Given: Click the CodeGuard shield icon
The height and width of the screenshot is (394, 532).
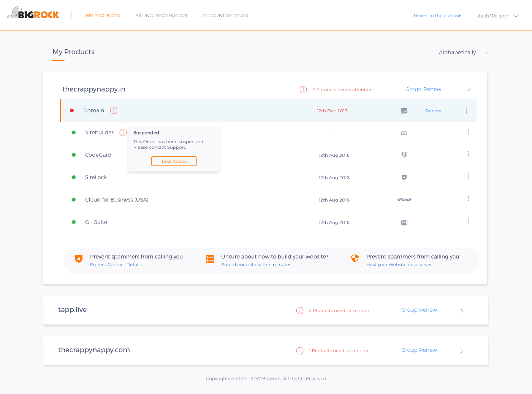Looking at the screenshot, I should tap(404, 155).
